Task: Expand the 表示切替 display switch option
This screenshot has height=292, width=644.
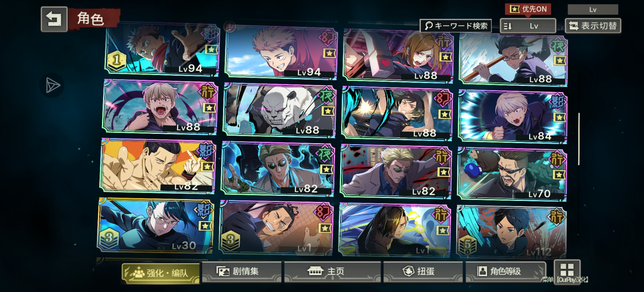Action: tap(593, 26)
